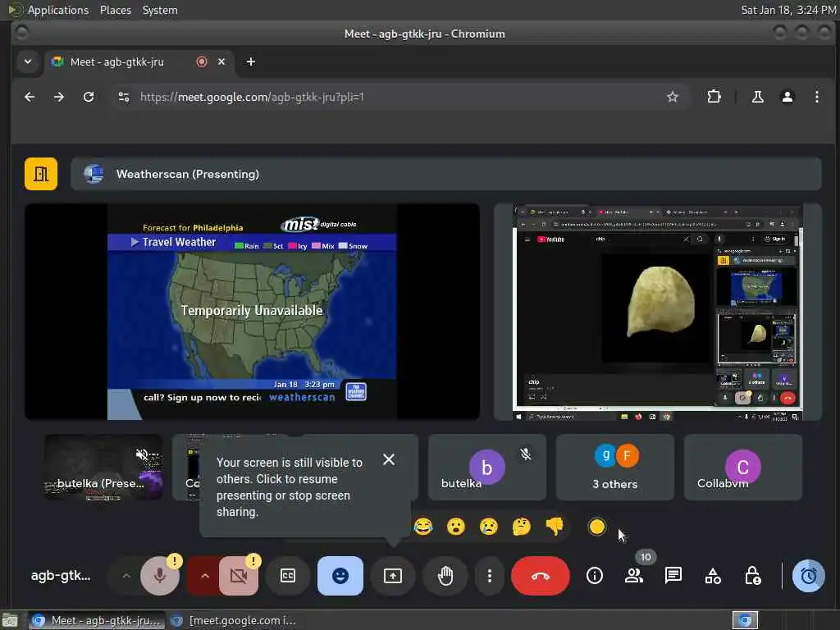Reload the Meet page
Viewport: 840px width, 630px height.
89,97
